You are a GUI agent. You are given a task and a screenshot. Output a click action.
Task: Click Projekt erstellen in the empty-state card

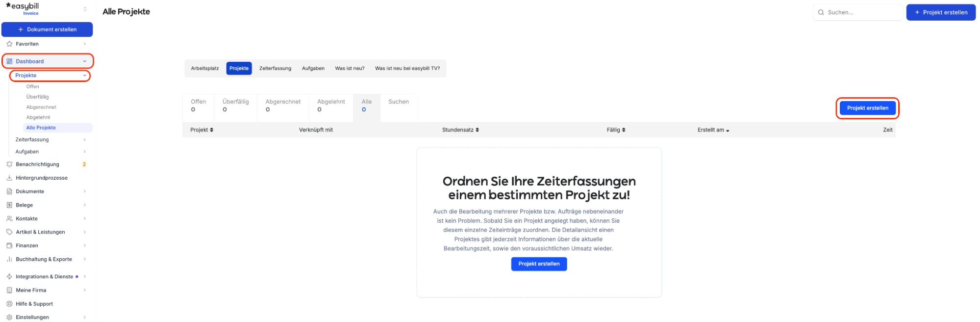point(539,264)
